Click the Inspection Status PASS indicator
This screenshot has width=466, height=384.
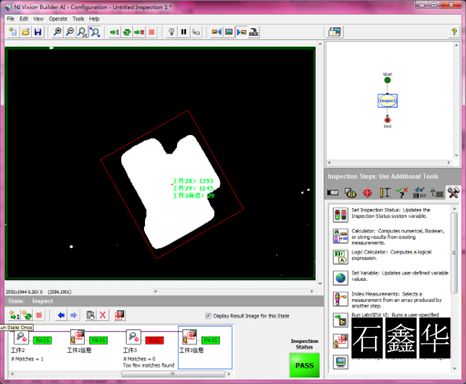[305, 365]
